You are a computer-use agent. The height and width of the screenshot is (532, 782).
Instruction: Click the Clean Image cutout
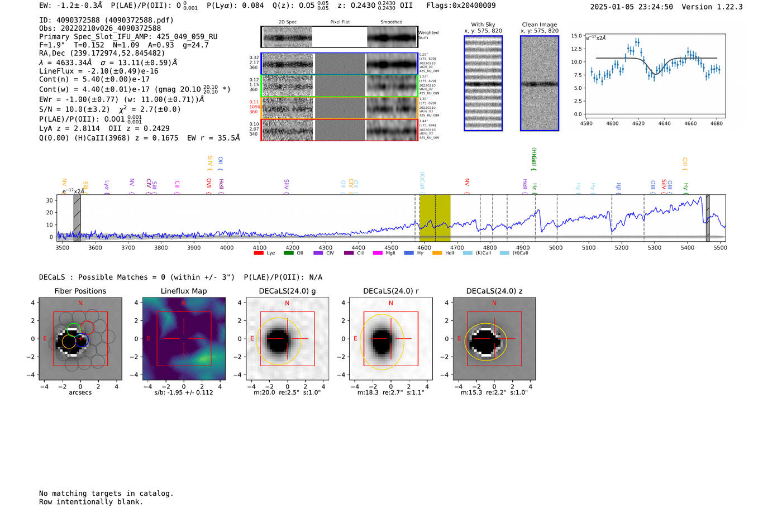[x=540, y=83]
